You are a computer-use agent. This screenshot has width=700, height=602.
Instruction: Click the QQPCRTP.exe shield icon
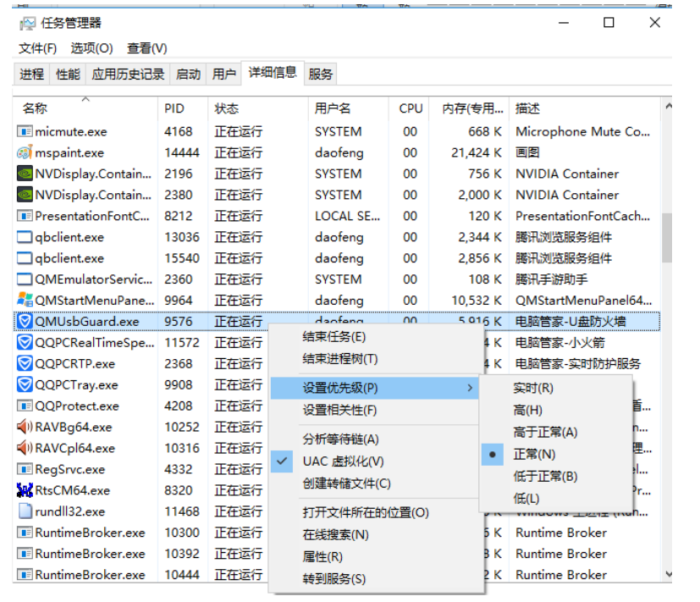[25, 363]
